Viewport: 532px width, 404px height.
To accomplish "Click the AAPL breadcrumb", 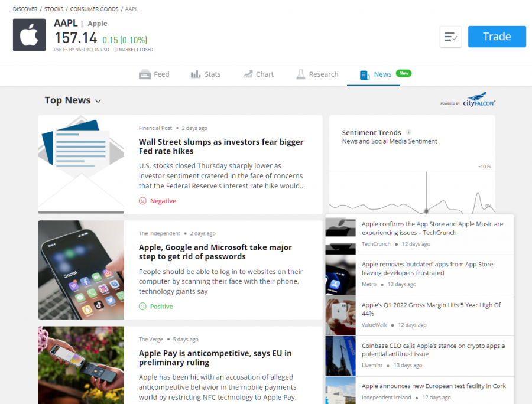I will [131, 9].
